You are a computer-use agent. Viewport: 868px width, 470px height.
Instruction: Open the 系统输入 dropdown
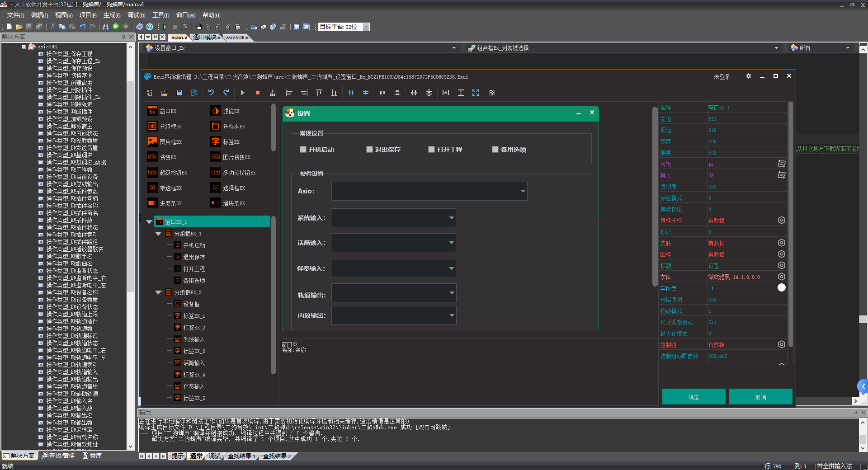pos(393,218)
